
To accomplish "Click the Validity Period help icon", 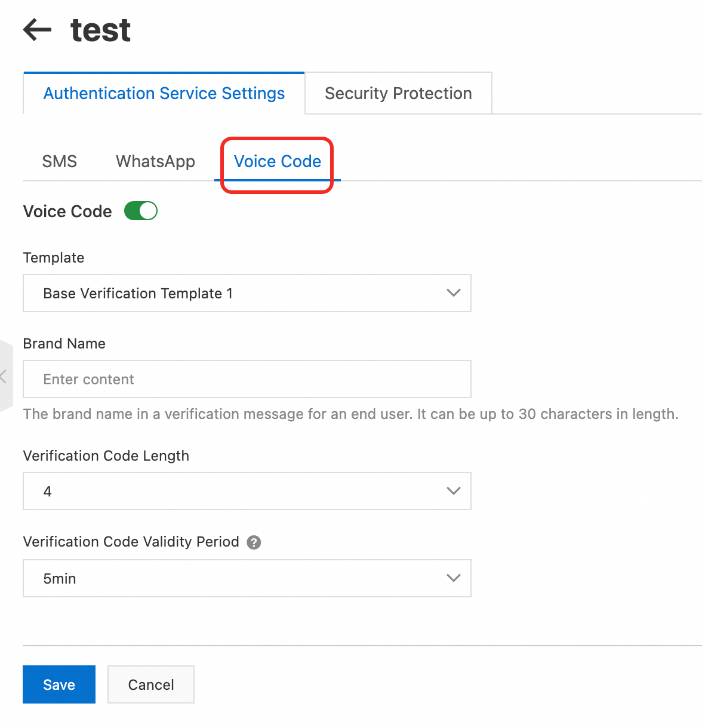I will click(254, 542).
